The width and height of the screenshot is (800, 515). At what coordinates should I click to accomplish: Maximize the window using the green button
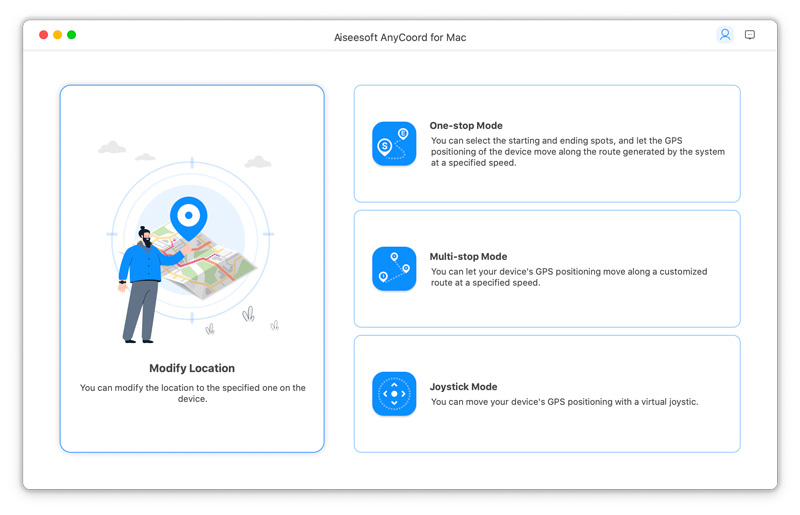[x=72, y=35]
